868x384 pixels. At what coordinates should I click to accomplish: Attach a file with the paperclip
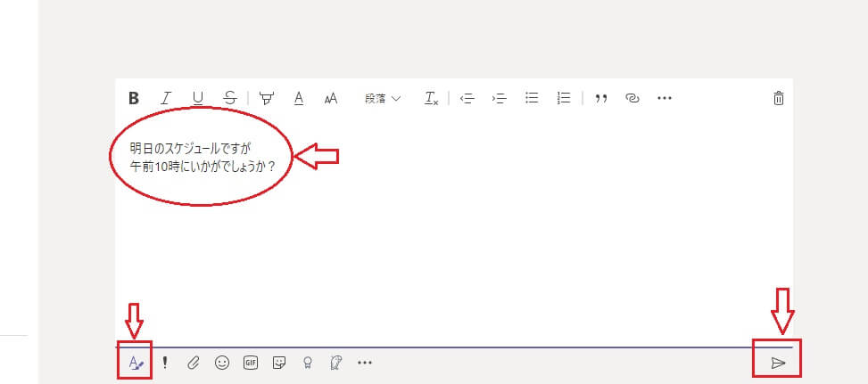(x=193, y=363)
